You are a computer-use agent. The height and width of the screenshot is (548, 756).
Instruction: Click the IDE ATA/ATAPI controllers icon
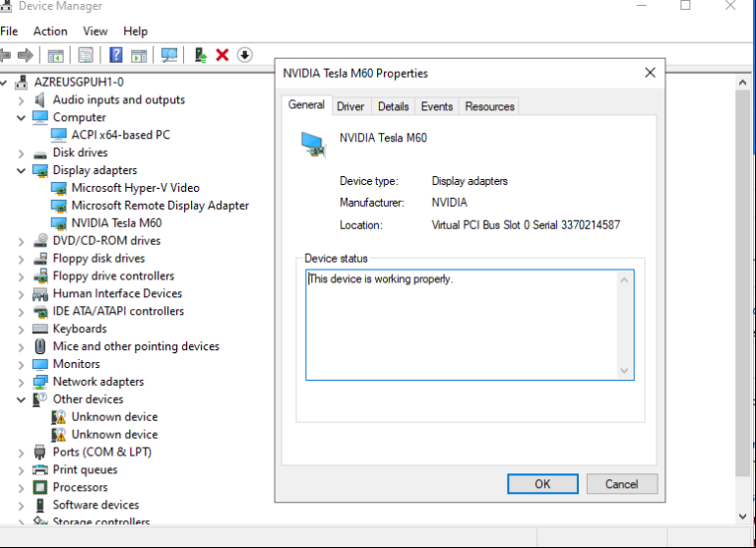pos(40,312)
